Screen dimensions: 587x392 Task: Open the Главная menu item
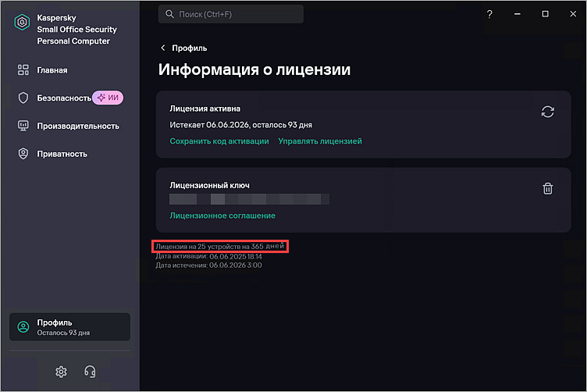pyautogui.click(x=52, y=70)
